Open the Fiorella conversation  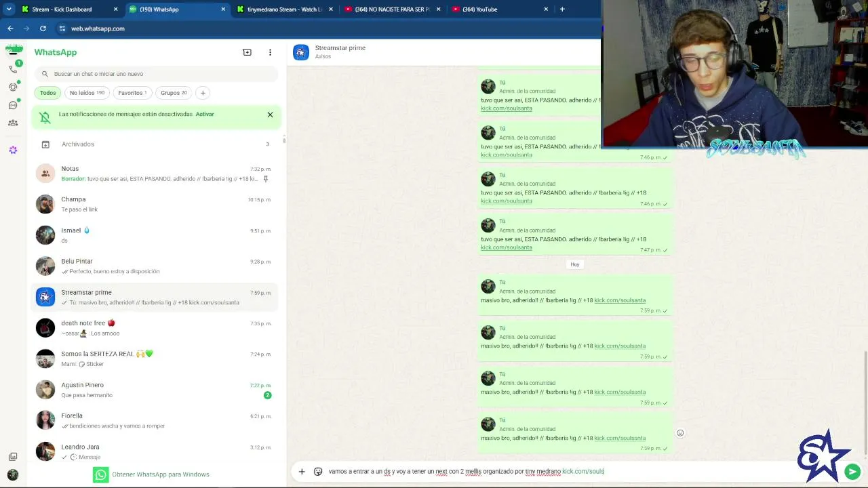coord(155,420)
